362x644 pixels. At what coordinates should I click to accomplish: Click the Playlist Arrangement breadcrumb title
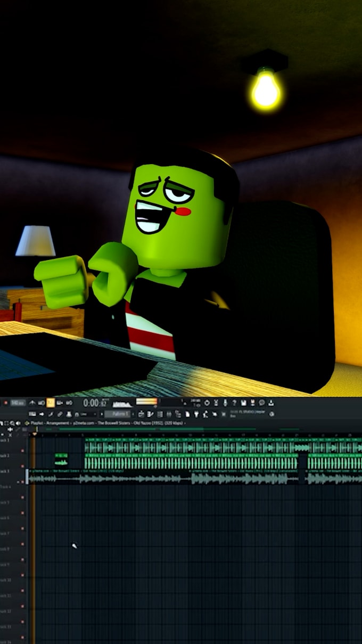(x=51, y=423)
